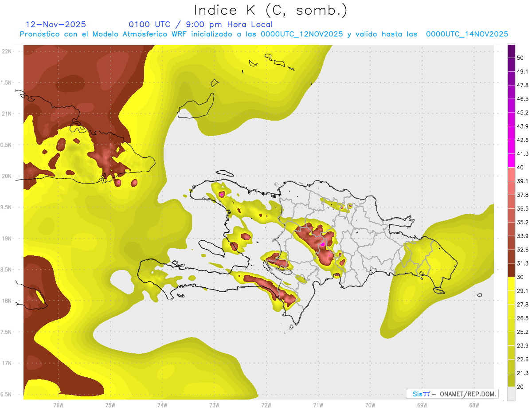Image resolution: width=532 pixels, height=411 pixels.
Task: Click the colorbar value '23.9'
Action: pyautogui.click(x=523, y=346)
